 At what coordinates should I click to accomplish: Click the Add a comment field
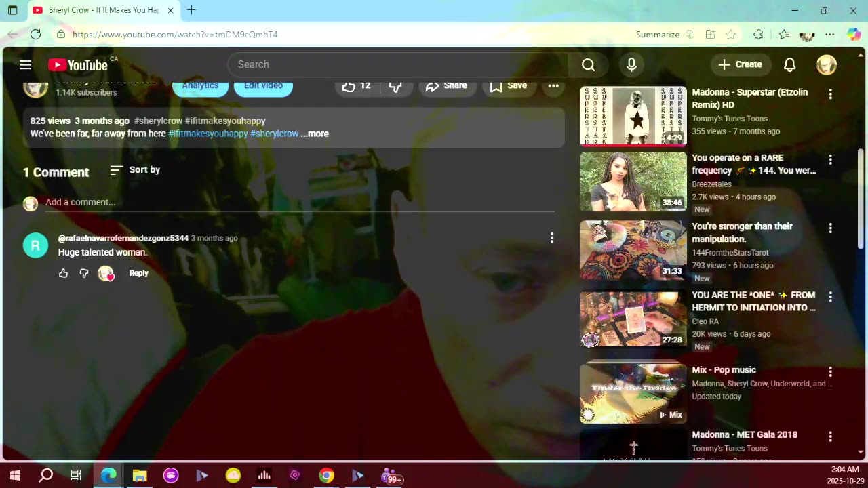(300, 202)
